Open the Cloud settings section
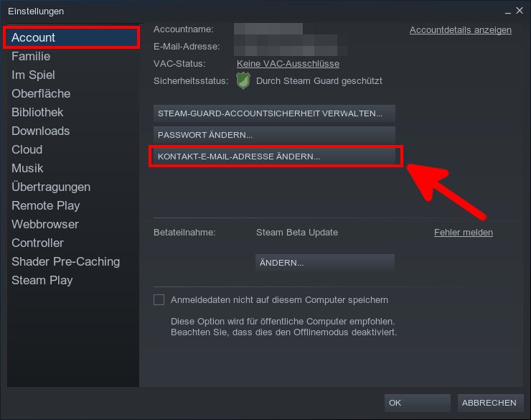 tap(27, 149)
